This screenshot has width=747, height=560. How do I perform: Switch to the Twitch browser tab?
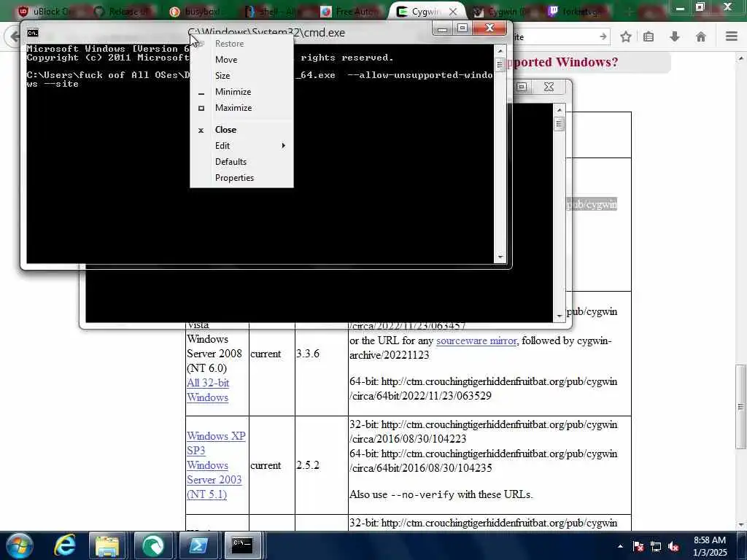[x=576, y=12]
